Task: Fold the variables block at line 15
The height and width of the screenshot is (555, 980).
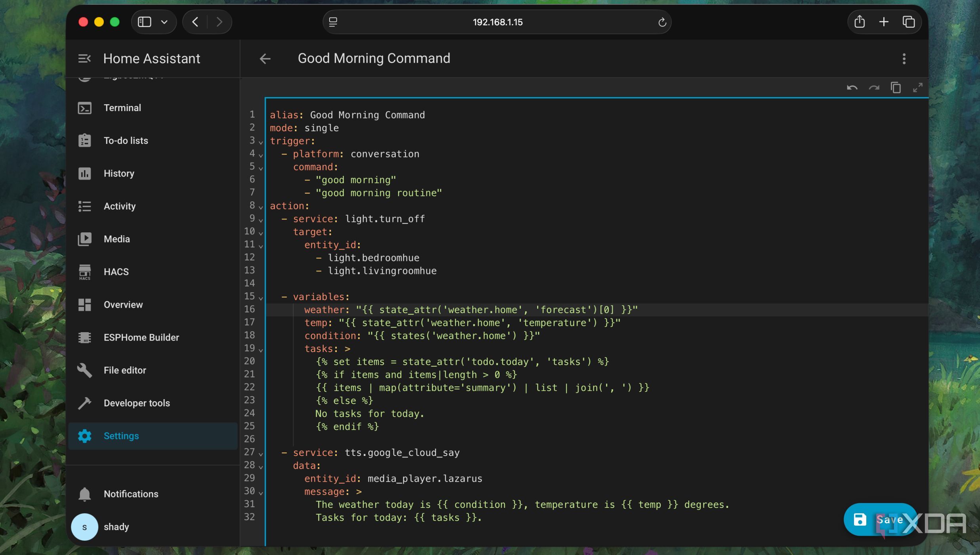Action: (x=261, y=298)
